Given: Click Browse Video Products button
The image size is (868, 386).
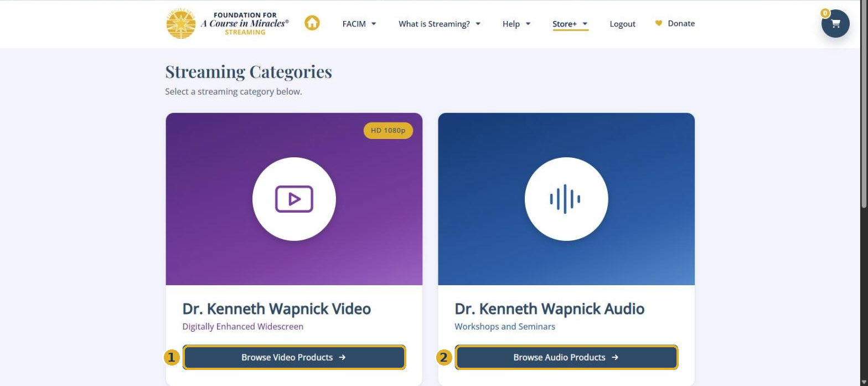Looking at the screenshot, I should click(x=294, y=357).
